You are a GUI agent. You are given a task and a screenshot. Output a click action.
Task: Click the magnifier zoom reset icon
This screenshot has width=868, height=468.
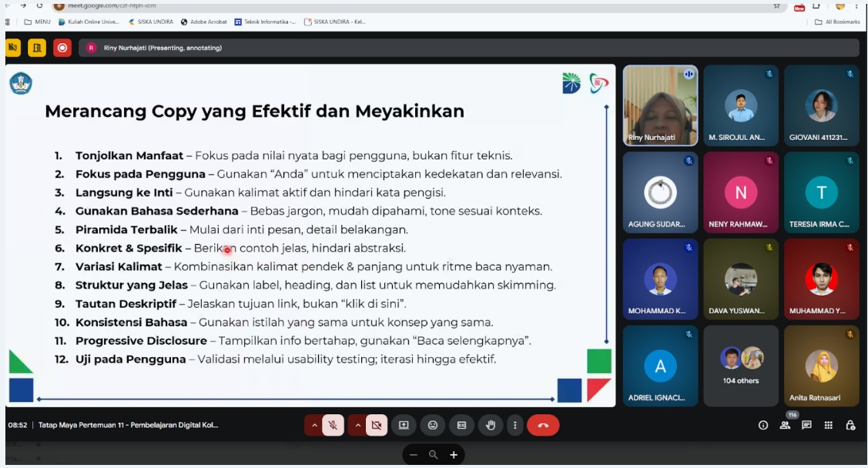434,455
